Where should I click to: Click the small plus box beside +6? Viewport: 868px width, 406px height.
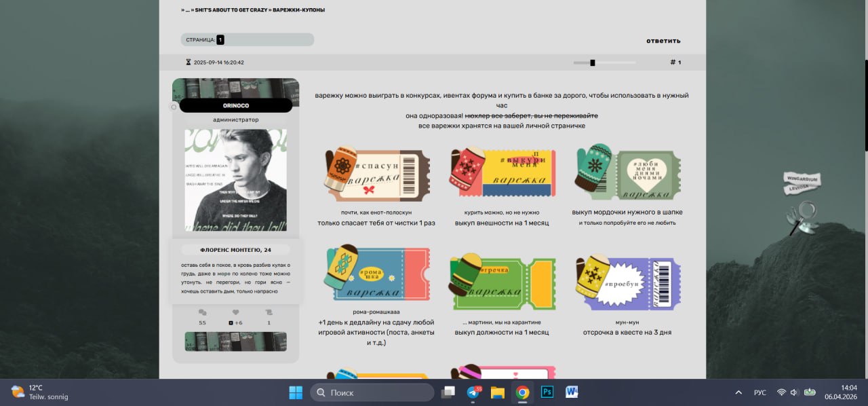coord(231,322)
